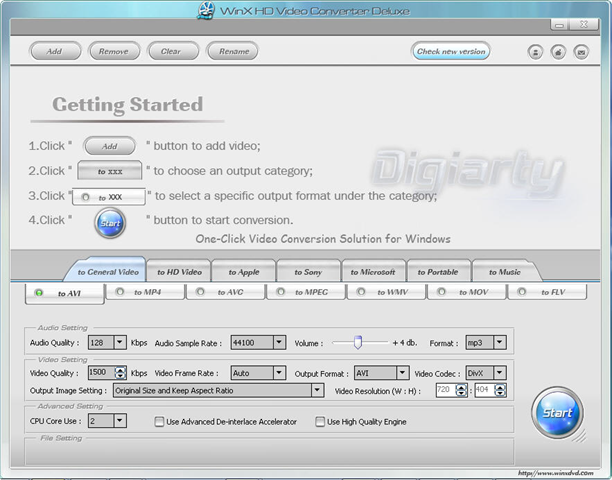Expand the Audio Quality dropdown
The height and width of the screenshot is (480, 612).
pos(120,343)
